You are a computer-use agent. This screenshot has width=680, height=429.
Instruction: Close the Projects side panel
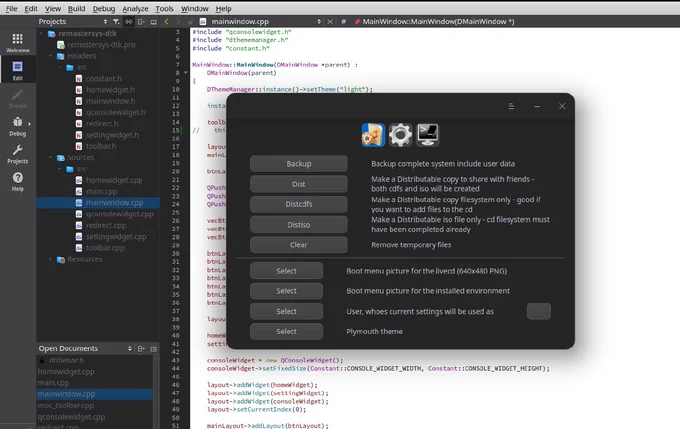154,21
